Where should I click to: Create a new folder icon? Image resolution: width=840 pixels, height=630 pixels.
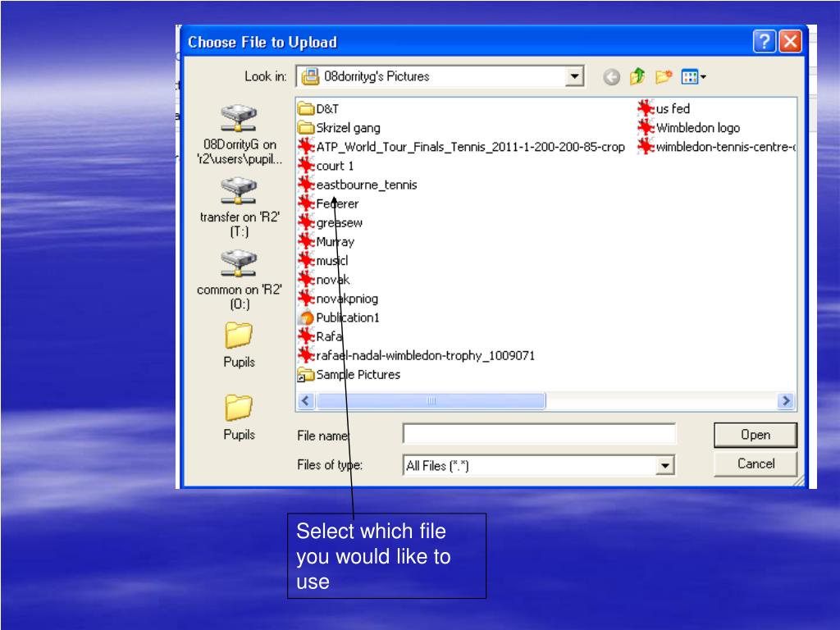[663, 76]
